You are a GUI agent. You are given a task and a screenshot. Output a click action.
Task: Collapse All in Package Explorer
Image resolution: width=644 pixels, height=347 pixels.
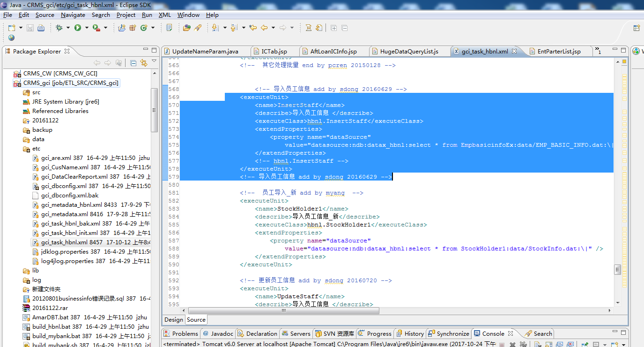pyautogui.click(x=133, y=63)
